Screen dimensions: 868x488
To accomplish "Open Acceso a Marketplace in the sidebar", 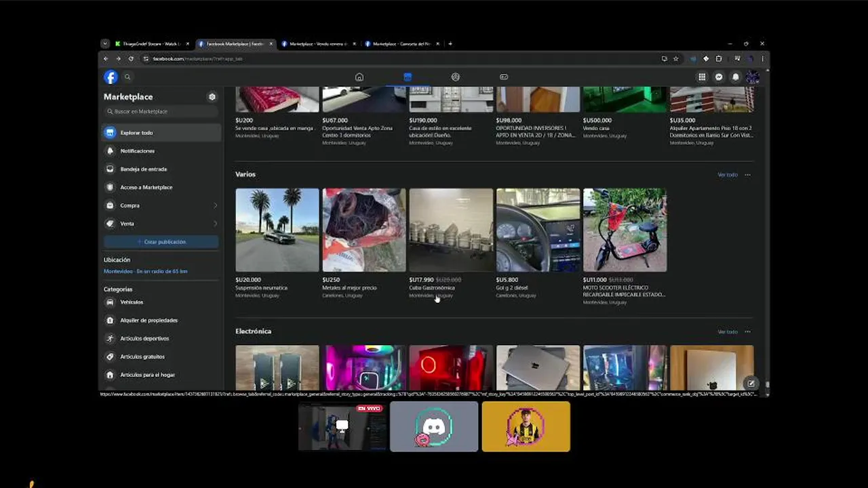I will tap(162, 187).
